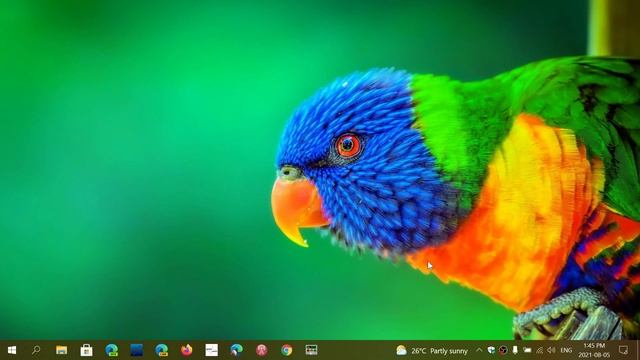Viewport: 640px width, 360px height.
Task: Launch Firefox from the taskbar
Action: point(187,350)
